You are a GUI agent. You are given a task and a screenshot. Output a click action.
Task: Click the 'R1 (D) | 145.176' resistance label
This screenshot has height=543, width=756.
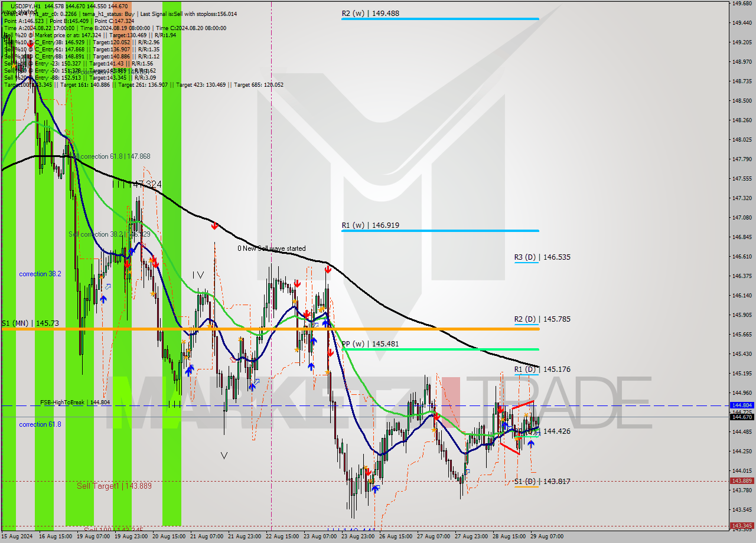[x=542, y=369]
